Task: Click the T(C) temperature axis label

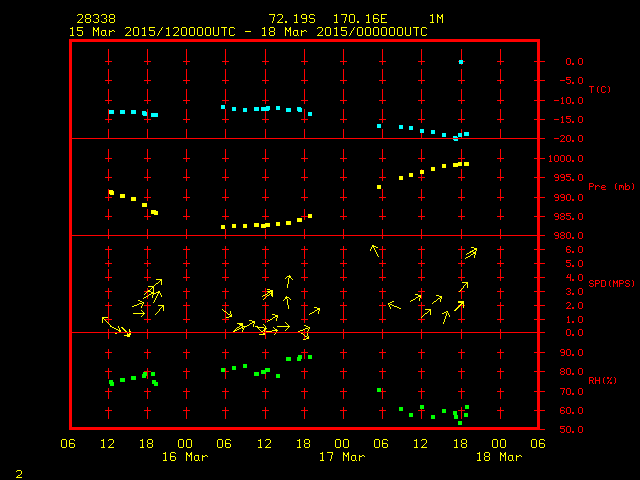Action: pyautogui.click(x=599, y=90)
